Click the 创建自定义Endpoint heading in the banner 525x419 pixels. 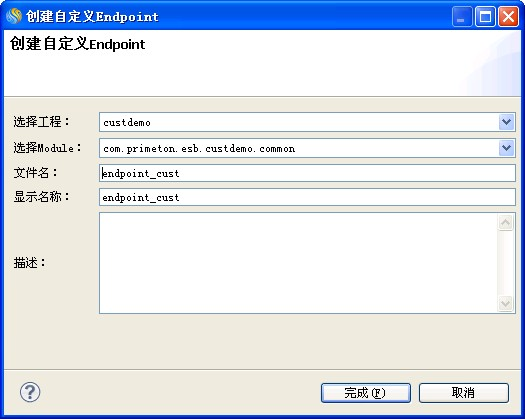click(x=77, y=44)
